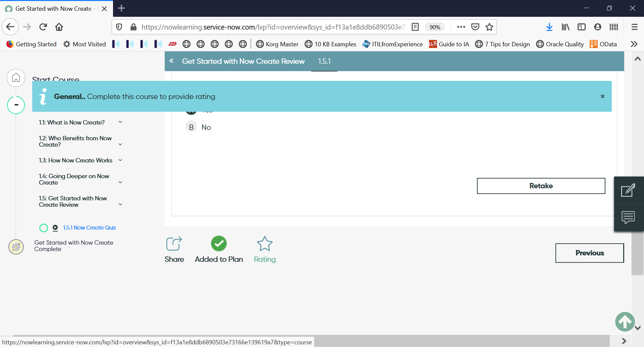Click the vertical scrollbar up arrow
This screenshot has width=644, height=347.
click(638, 59)
